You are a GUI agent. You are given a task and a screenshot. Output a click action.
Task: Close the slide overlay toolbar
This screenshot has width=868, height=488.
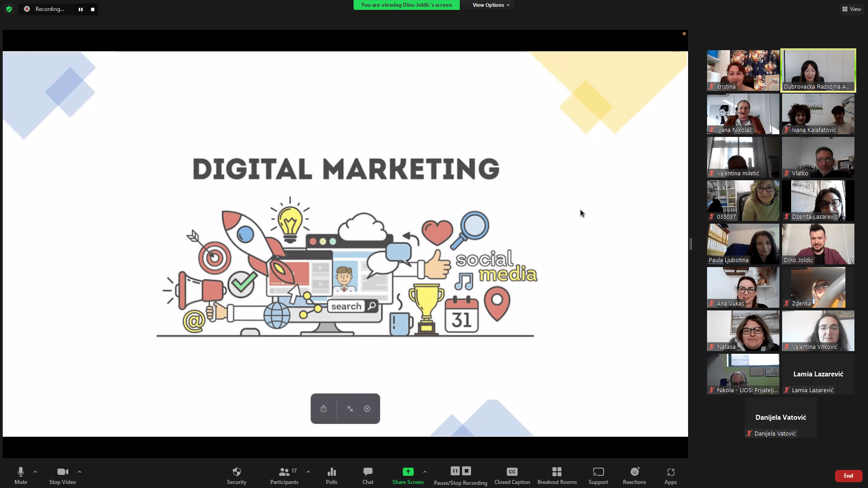(367, 408)
